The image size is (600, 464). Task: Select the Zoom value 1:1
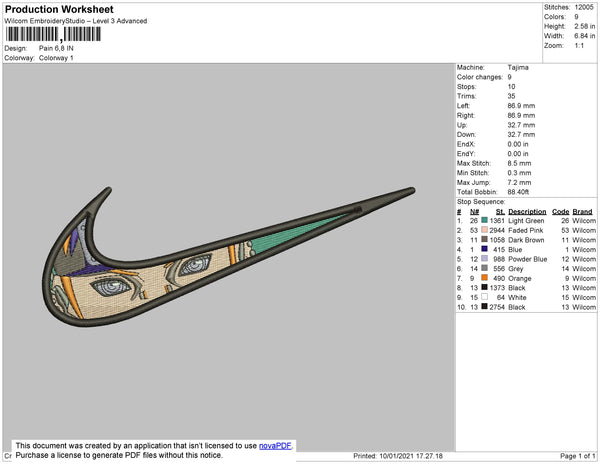[x=579, y=46]
